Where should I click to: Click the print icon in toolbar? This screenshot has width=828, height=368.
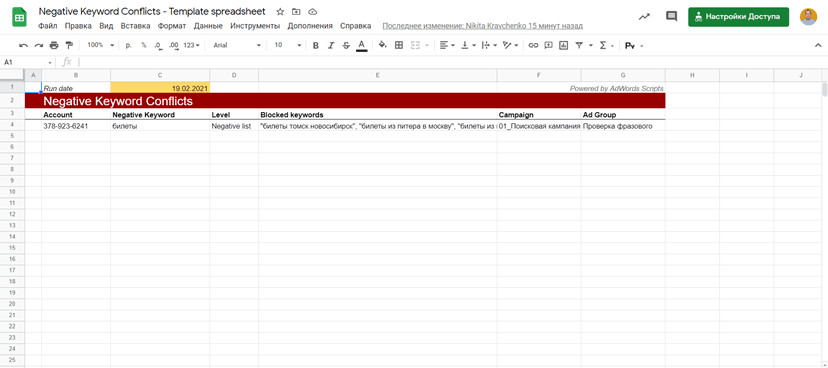coord(54,45)
